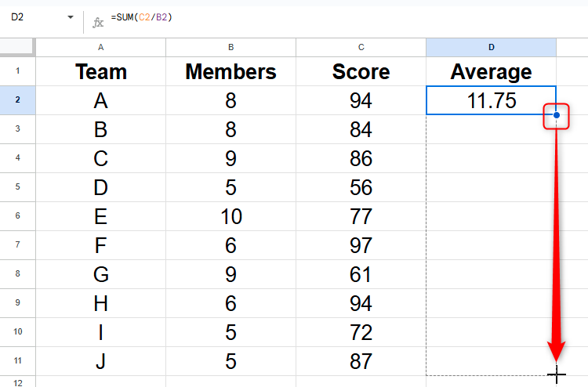Screen dimensions: 588x387
Task: Click the Members cell showing 10
Action: pyautogui.click(x=230, y=216)
